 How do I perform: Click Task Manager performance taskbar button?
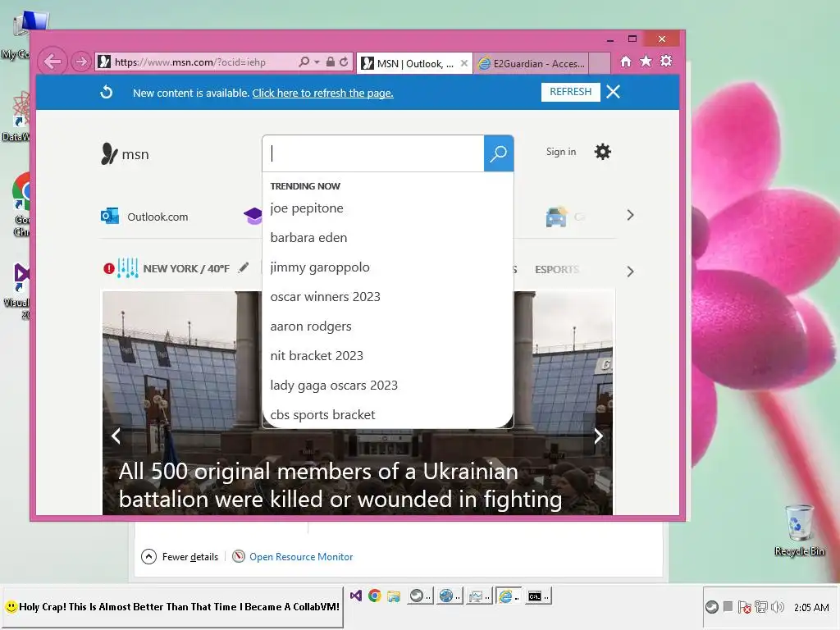478,596
